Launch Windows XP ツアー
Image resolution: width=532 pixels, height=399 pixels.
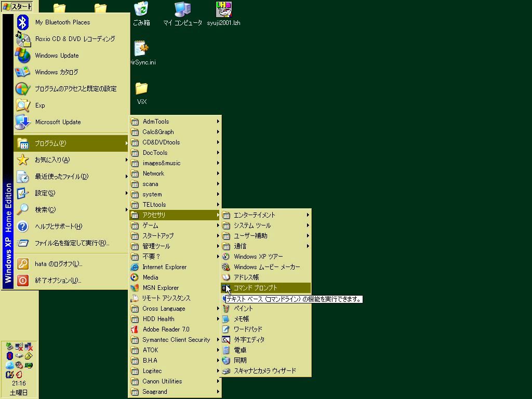[x=265, y=257]
